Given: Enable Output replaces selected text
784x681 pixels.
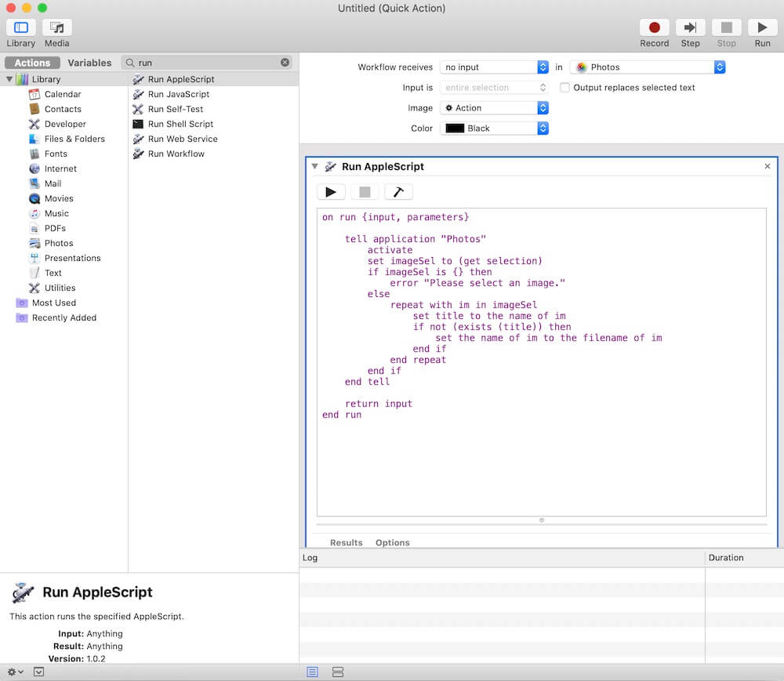Looking at the screenshot, I should [564, 88].
